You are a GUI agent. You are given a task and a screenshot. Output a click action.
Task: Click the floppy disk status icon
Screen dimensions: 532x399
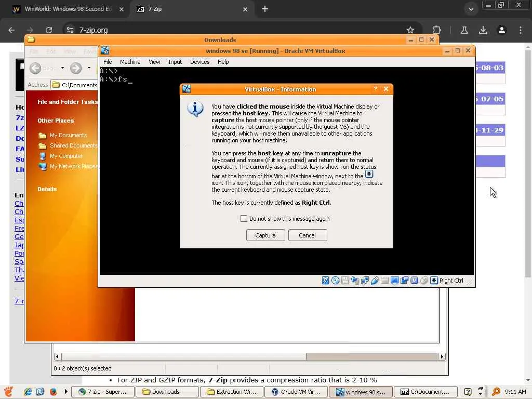coord(345,280)
